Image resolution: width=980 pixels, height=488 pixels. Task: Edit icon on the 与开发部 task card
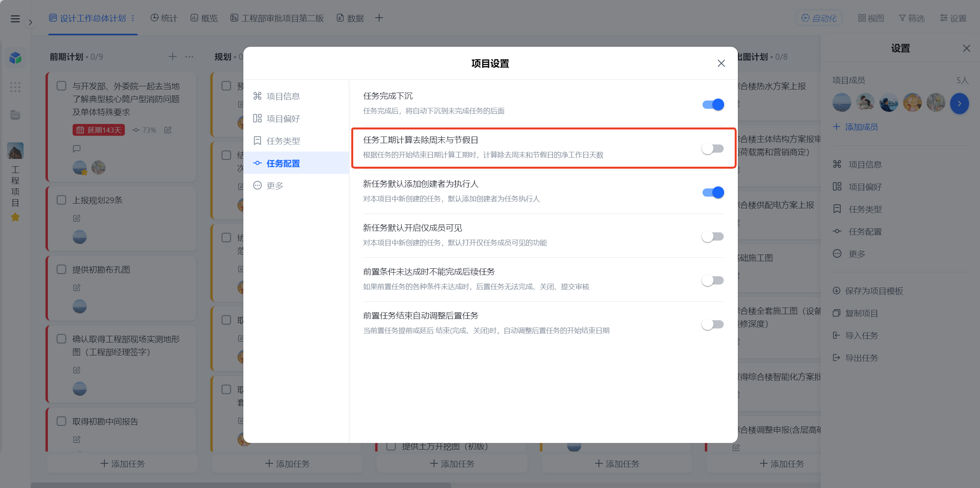(x=168, y=130)
